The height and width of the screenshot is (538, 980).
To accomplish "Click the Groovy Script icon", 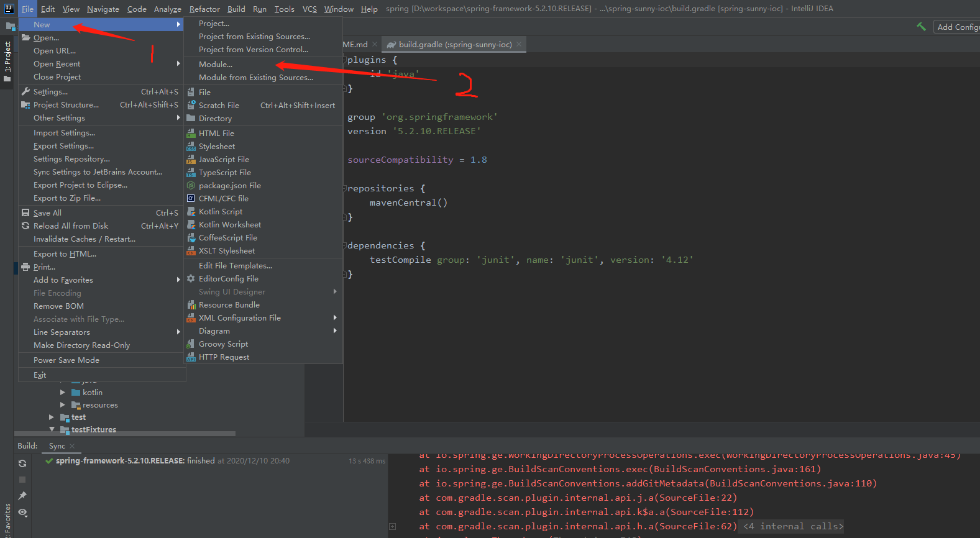I will (x=191, y=344).
